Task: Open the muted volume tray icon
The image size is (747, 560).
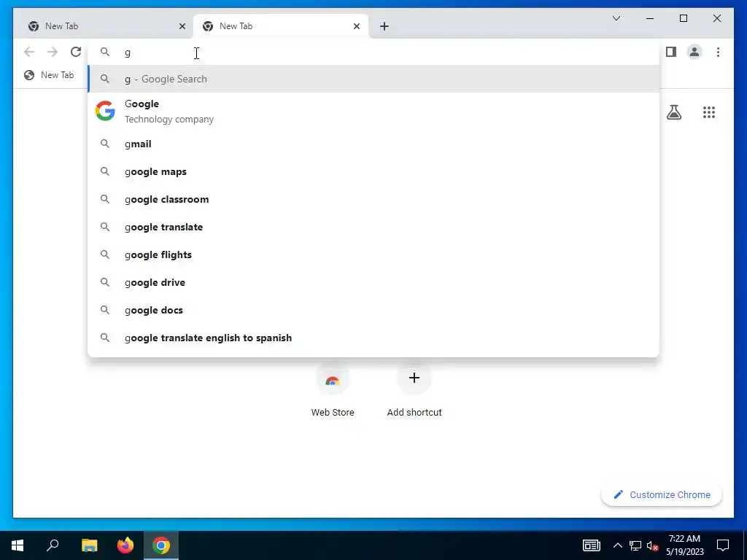Action: point(652,545)
